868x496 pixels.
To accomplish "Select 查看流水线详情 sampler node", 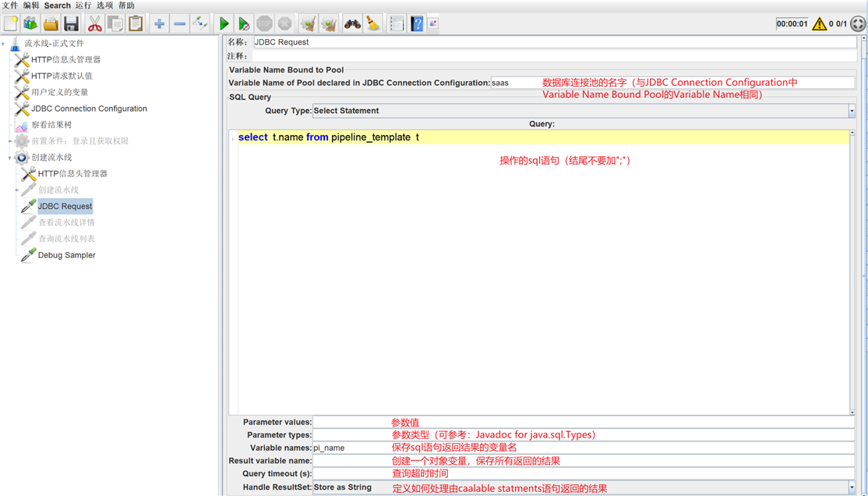I will coord(66,222).
